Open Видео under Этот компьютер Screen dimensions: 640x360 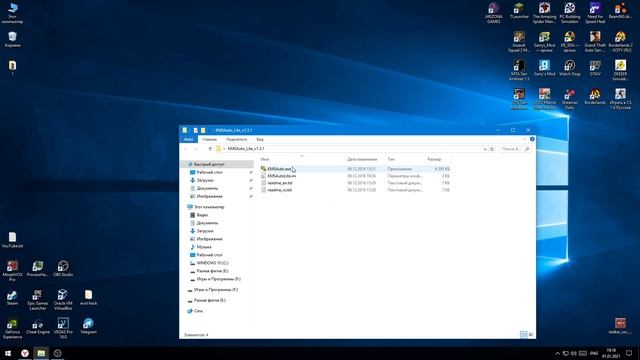pos(202,215)
